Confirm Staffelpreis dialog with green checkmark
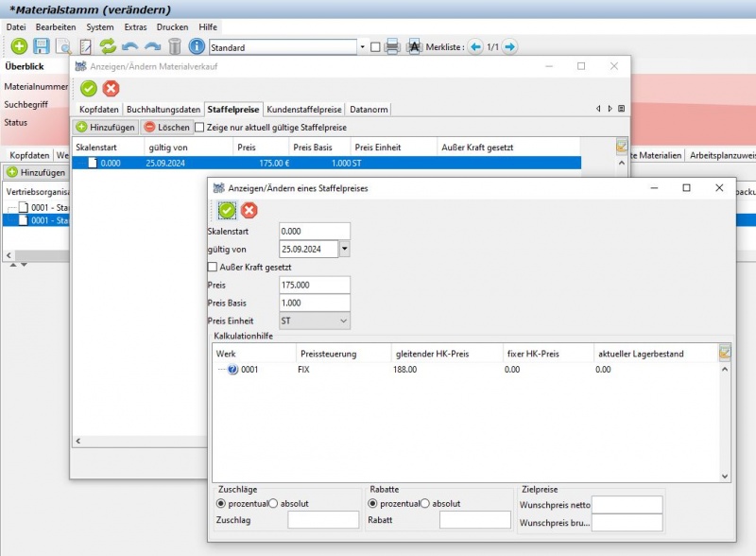The height and width of the screenshot is (556, 756). pos(227,210)
